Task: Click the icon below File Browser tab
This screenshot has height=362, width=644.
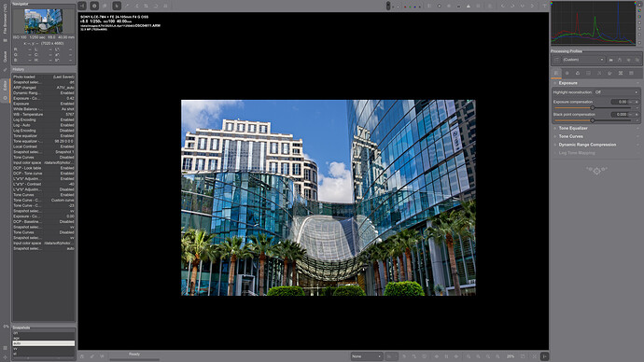Action: click(5, 40)
